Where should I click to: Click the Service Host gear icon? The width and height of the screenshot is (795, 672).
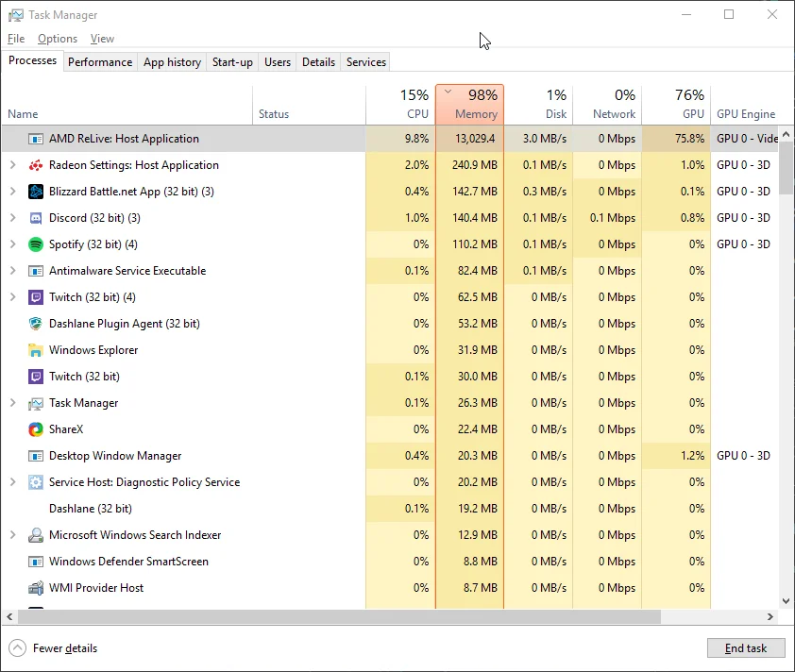36,482
